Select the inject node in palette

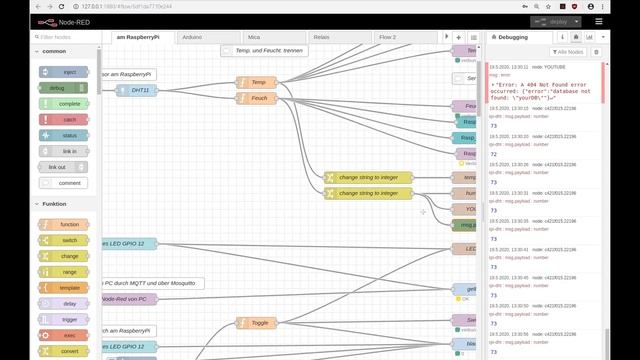tap(63, 72)
